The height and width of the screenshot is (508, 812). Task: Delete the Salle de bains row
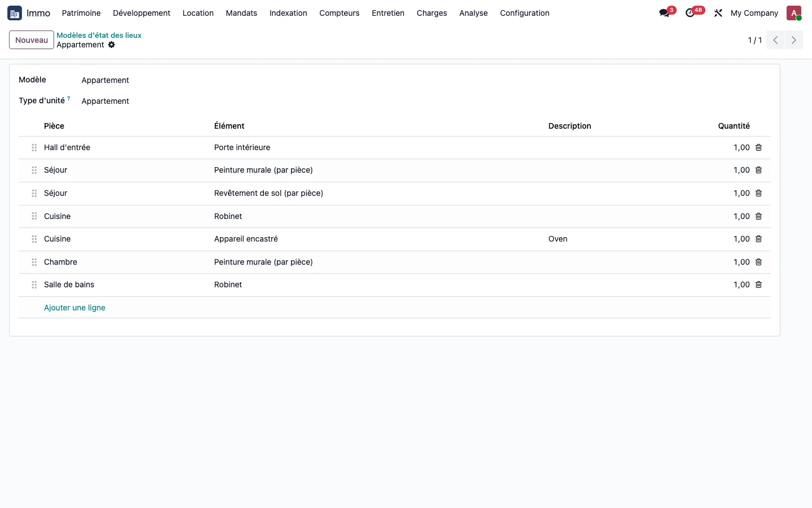[x=758, y=284]
